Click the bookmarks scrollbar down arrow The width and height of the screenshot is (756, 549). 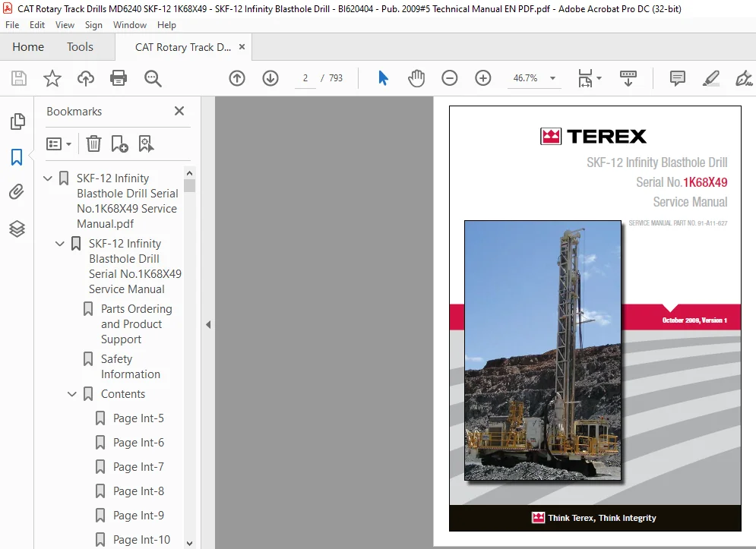(189, 543)
